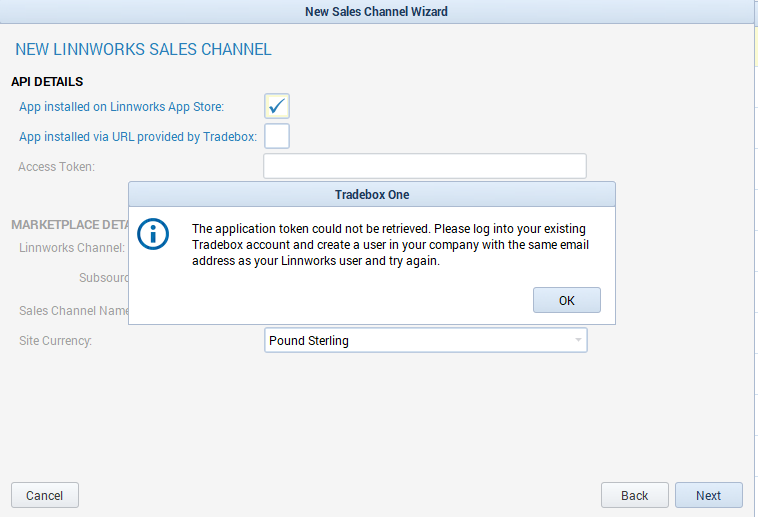Click the token error message text
This screenshot has height=517, width=758.
coord(388,245)
